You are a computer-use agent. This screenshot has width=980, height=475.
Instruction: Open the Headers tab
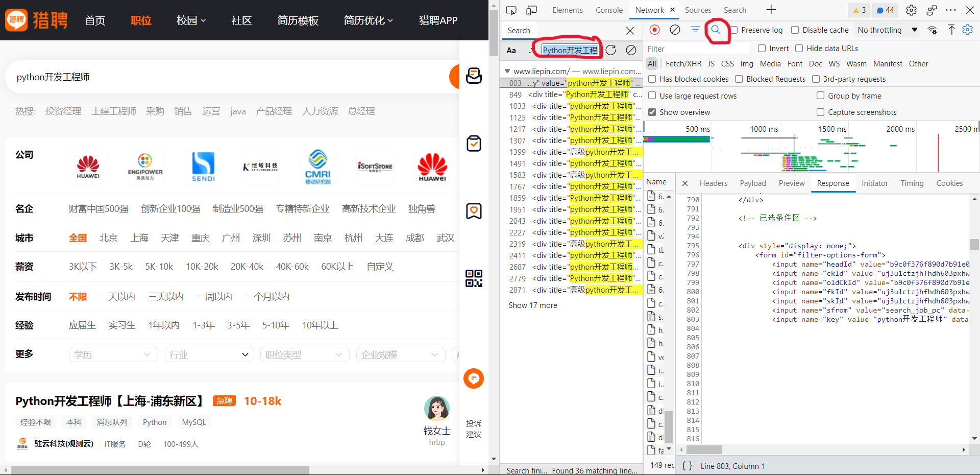(x=713, y=183)
